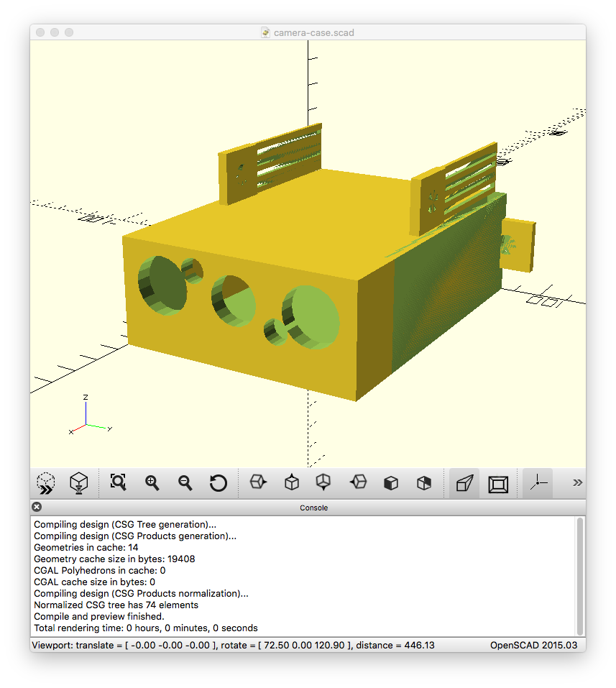Switch to the Bottom view cube icon

click(x=323, y=482)
